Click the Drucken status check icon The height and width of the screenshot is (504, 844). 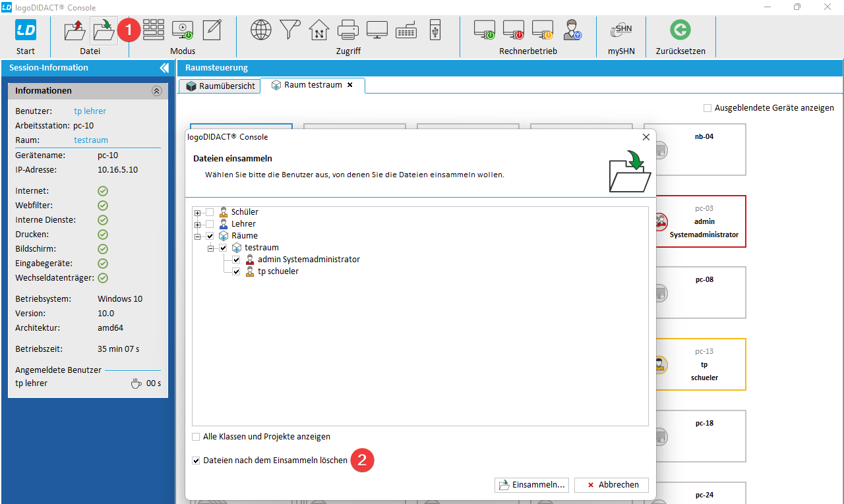pos(103,235)
